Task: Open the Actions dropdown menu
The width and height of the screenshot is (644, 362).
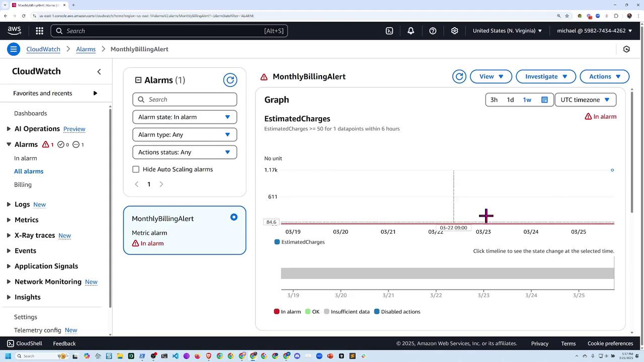Action: tap(604, 76)
